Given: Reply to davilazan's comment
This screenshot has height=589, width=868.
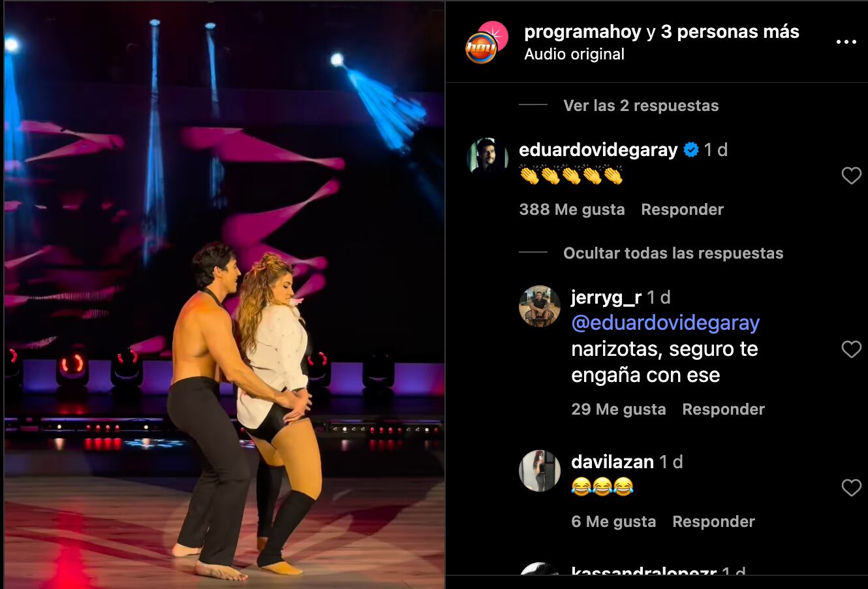Looking at the screenshot, I should [x=713, y=522].
